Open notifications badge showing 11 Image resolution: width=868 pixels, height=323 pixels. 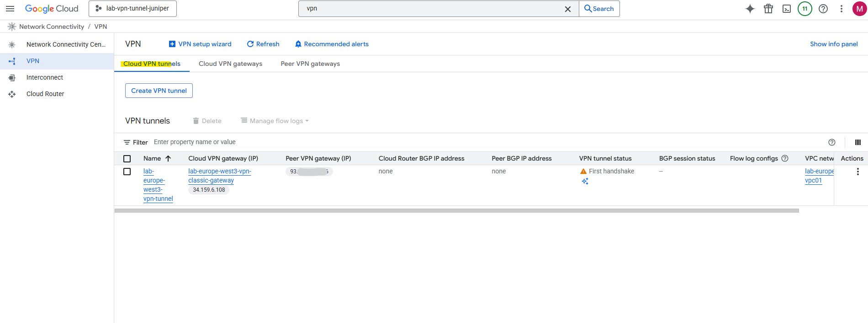click(x=805, y=9)
